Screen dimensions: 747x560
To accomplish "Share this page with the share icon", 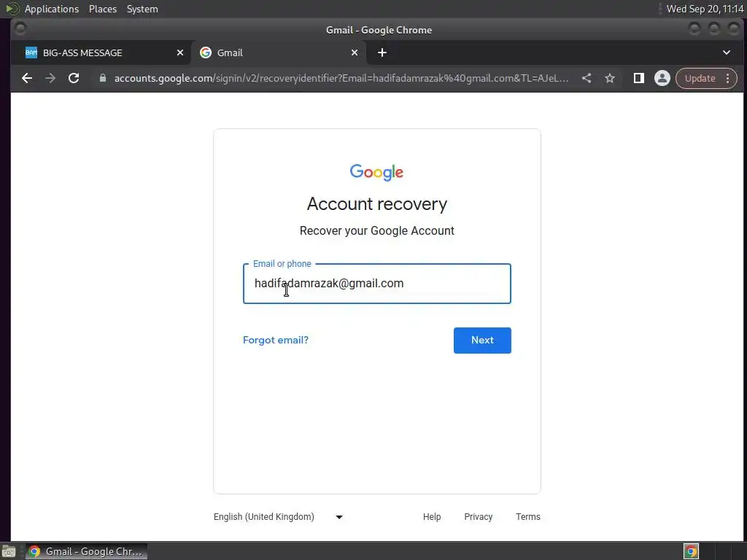I will pyautogui.click(x=587, y=78).
